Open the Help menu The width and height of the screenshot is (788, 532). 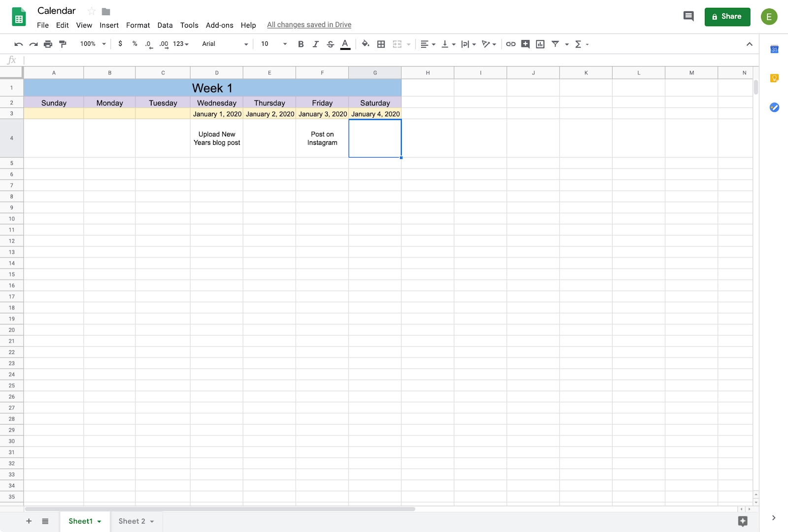[x=248, y=25]
